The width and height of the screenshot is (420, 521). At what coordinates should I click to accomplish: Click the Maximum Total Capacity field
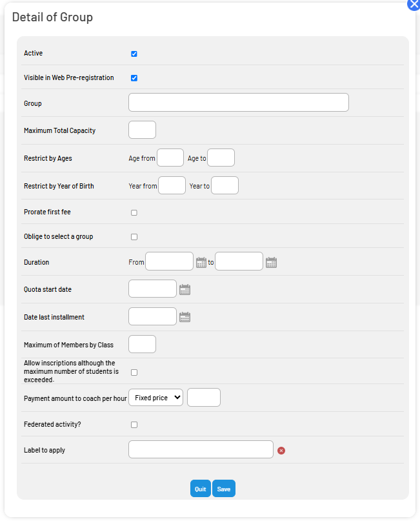point(142,130)
